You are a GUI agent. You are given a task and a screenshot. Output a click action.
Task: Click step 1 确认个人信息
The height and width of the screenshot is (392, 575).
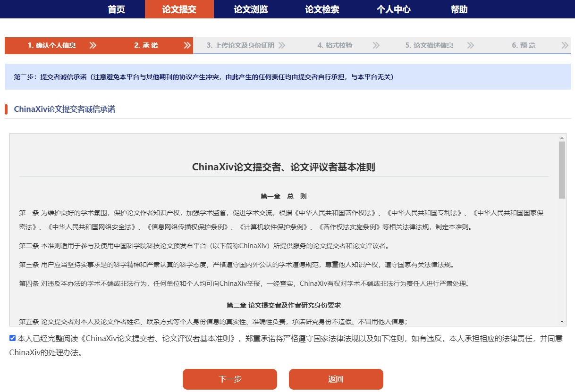pyautogui.click(x=51, y=46)
